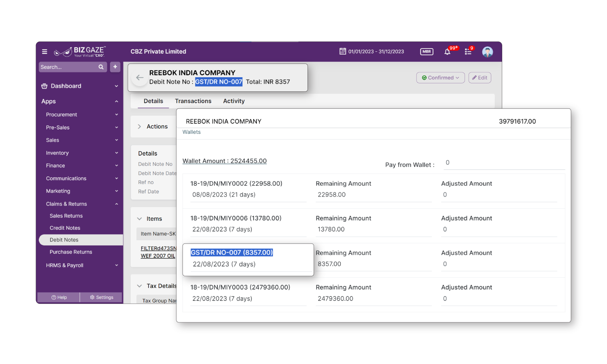The width and height of the screenshot is (607, 364).
Task: Open the task list icon with badge 9
Action: pos(468,52)
